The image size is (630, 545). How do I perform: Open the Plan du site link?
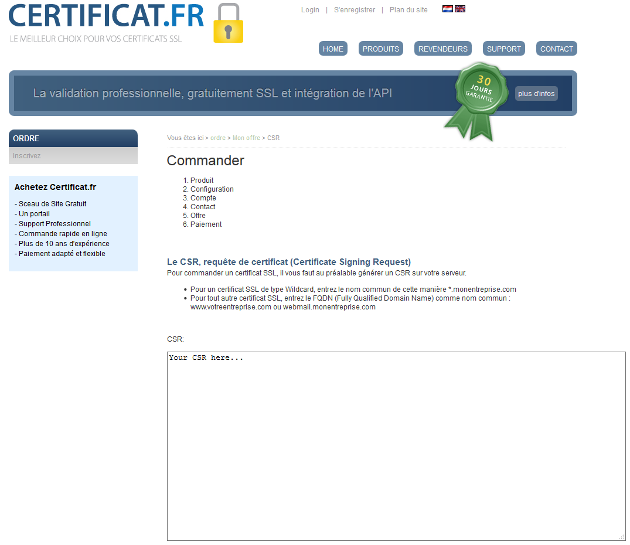pos(408,10)
